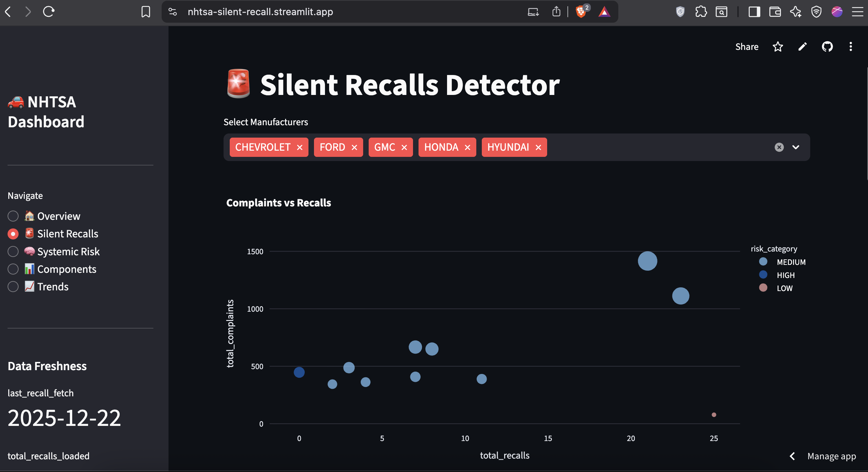868x472 pixels.
Task: Collapse the Manage app panel chevron
Action: point(792,456)
